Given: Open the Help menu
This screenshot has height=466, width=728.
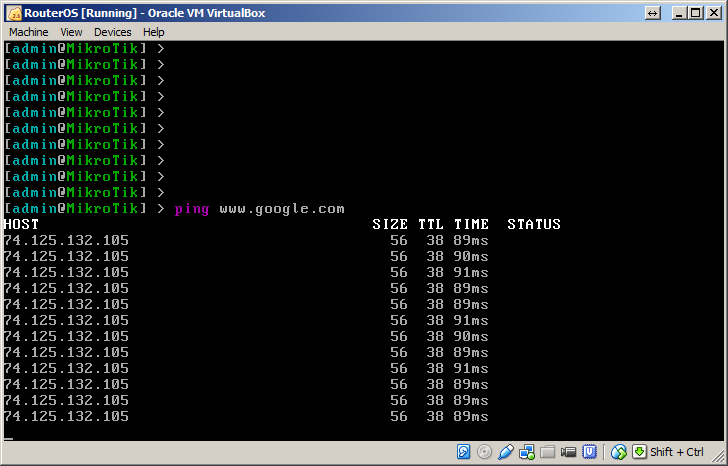Looking at the screenshot, I should pos(154,32).
